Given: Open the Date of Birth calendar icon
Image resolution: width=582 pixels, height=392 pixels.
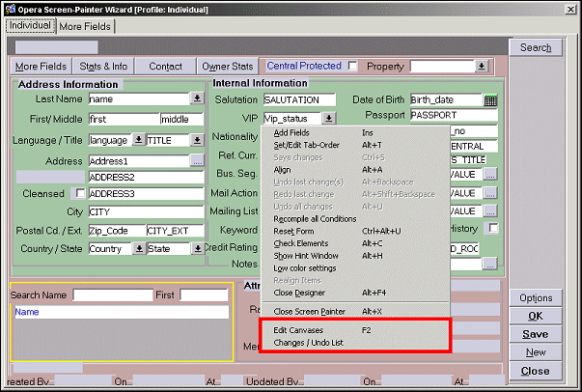Looking at the screenshot, I should (x=490, y=99).
